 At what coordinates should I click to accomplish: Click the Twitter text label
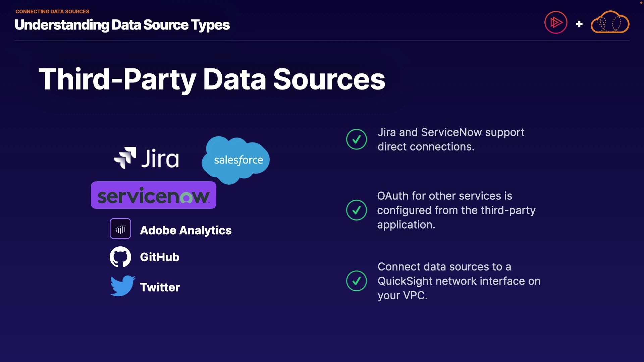[160, 287]
